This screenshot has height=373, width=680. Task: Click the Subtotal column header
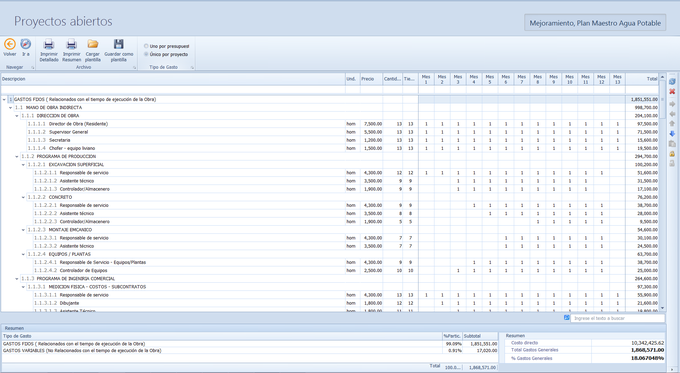tap(480, 336)
